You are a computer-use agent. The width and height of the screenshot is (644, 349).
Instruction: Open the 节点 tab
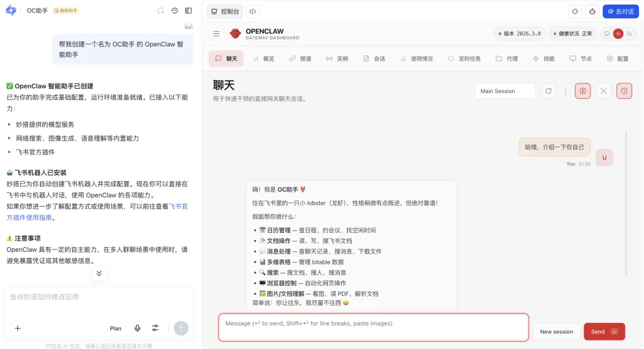pyautogui.click(x=581, y=58)
